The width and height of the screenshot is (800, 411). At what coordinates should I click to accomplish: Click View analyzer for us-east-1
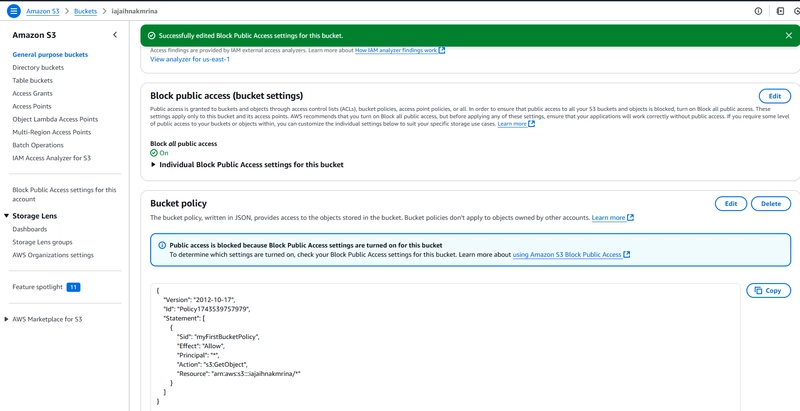point(190,59)
